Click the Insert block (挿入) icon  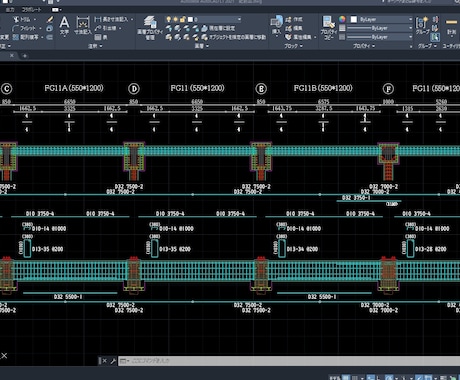[x=276, y=25]
